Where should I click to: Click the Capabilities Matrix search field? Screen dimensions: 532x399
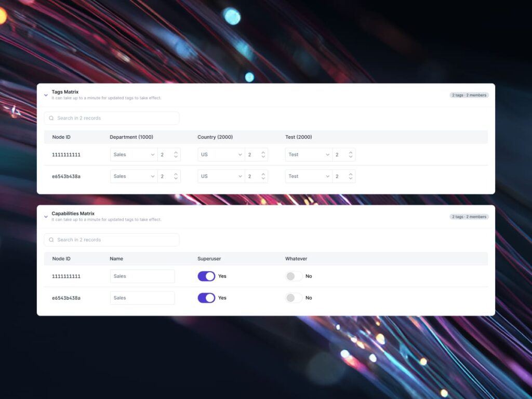click(112, 240)
